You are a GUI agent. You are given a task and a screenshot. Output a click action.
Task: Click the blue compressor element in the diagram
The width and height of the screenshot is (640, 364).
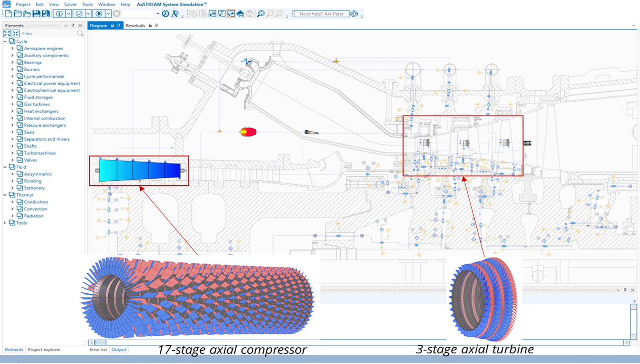coord(140,171)
